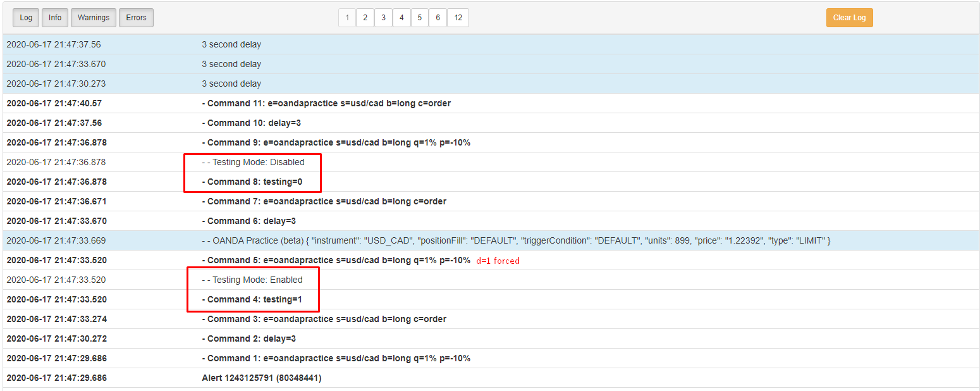Screen dimensions: 980x391
Task: Select the Command 5 log entry
Action: click(x=336, y=260)
